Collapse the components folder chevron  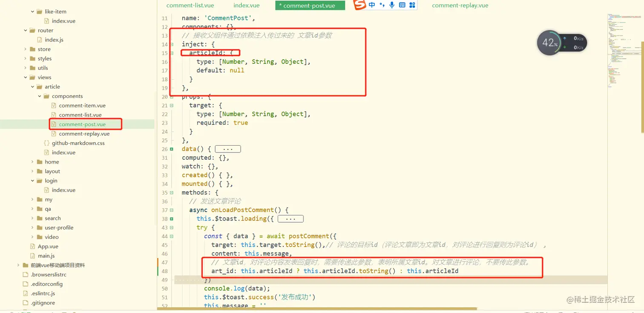point(40,96)
